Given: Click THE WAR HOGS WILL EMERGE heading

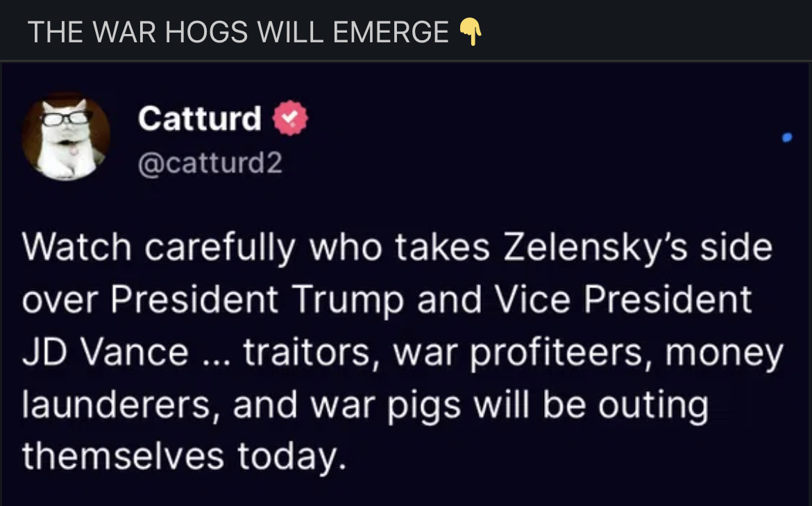Looking at the screenshot, I should point(241,31).
